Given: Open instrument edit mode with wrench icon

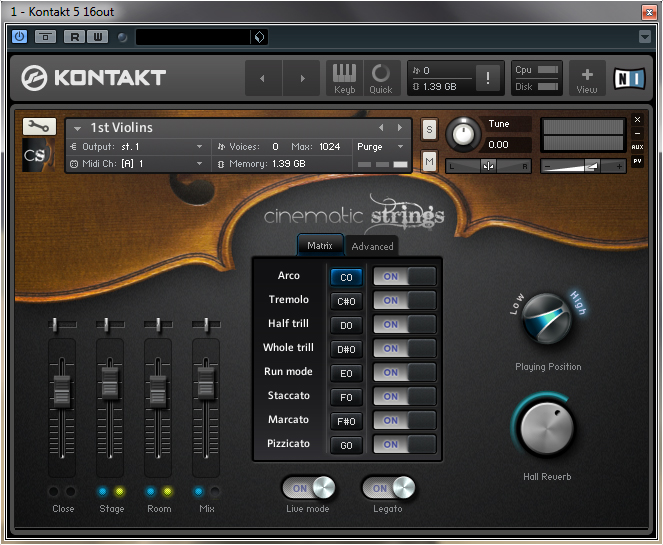Looking at the screenshot, I should 39,126.
